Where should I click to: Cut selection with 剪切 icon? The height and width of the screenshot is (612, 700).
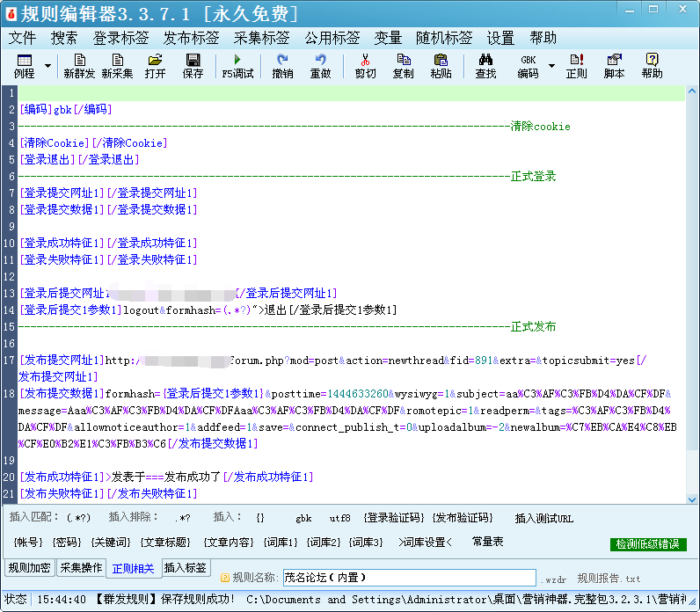(x=365, y=66)
